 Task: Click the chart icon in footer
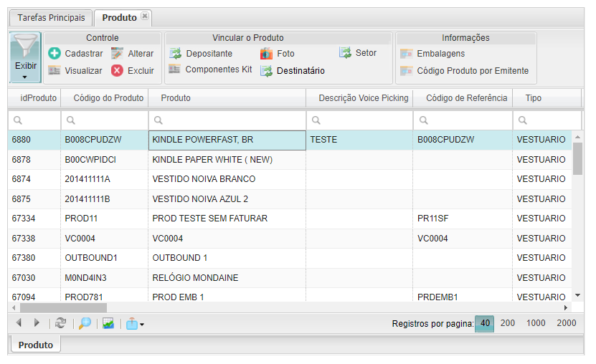pos(108,324)
